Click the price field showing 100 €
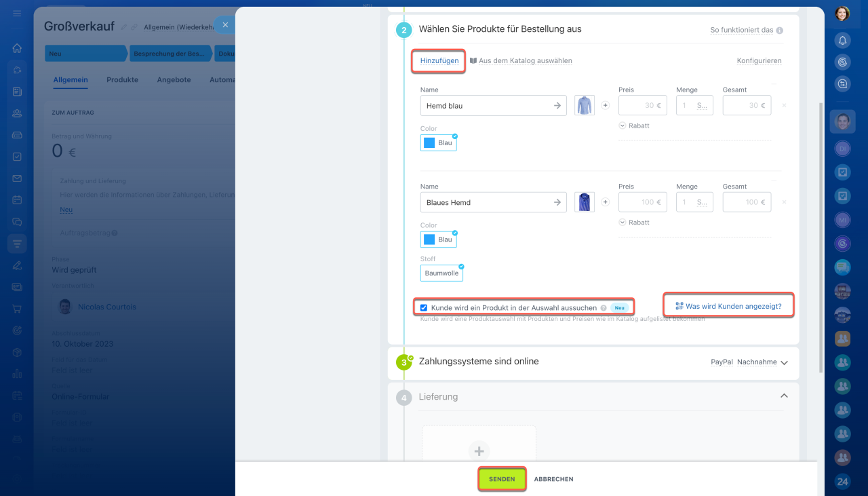Screen dimensions: 868x496 (x=642, y=202)
